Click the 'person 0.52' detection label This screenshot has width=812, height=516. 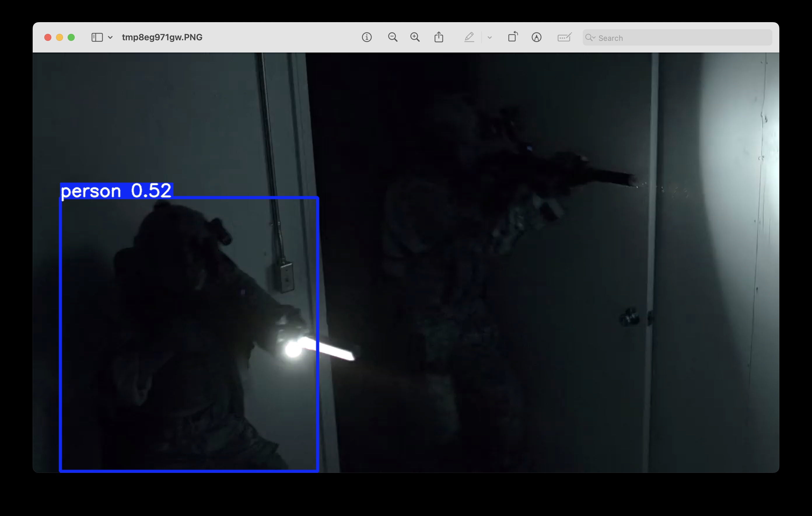point(116,191)
